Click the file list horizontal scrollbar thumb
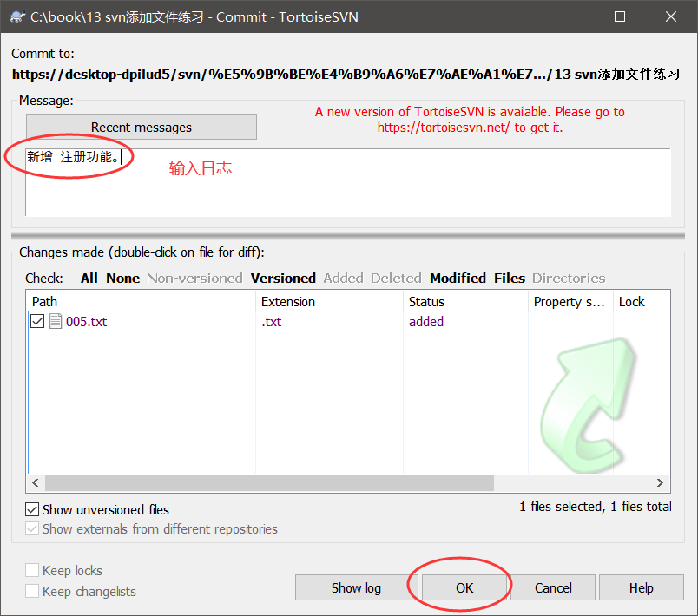Screen dimensions: 698x616 [269, 482]
